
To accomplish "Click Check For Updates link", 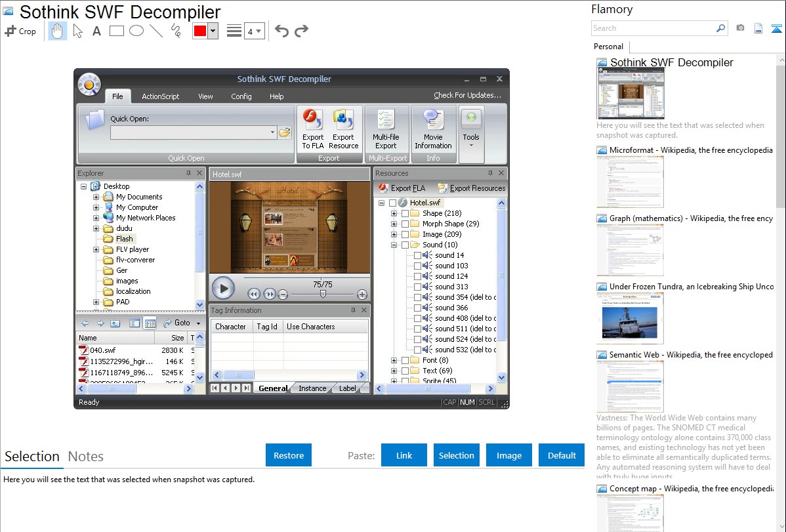I will point(467,95).
